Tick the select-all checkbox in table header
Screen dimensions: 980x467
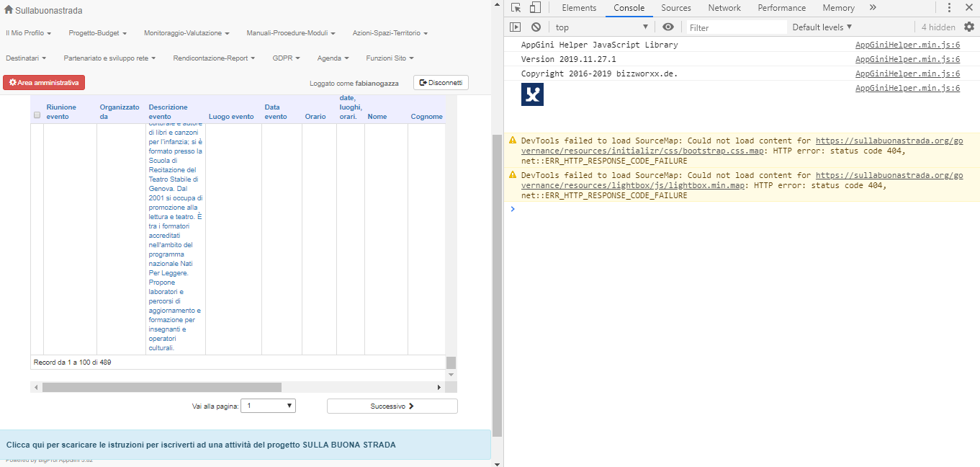tap(37, 115)
